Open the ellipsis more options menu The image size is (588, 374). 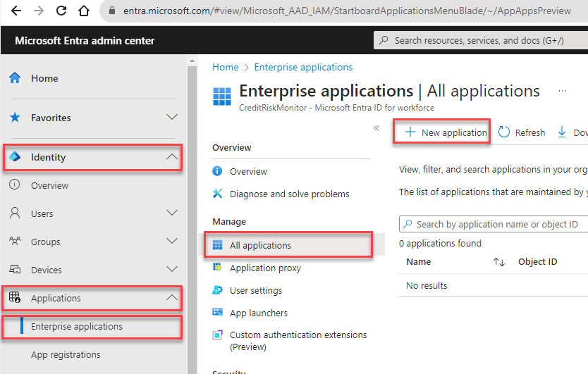coord(562,91)
